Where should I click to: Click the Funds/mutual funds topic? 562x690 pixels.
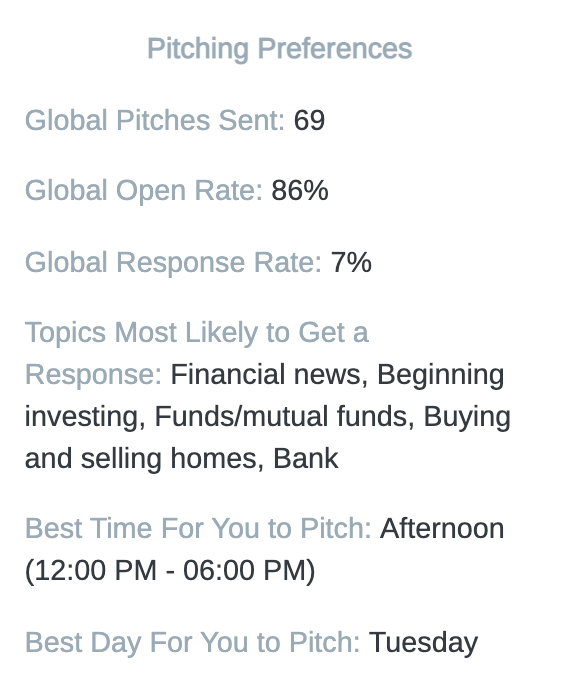click(x=284, y=416)
